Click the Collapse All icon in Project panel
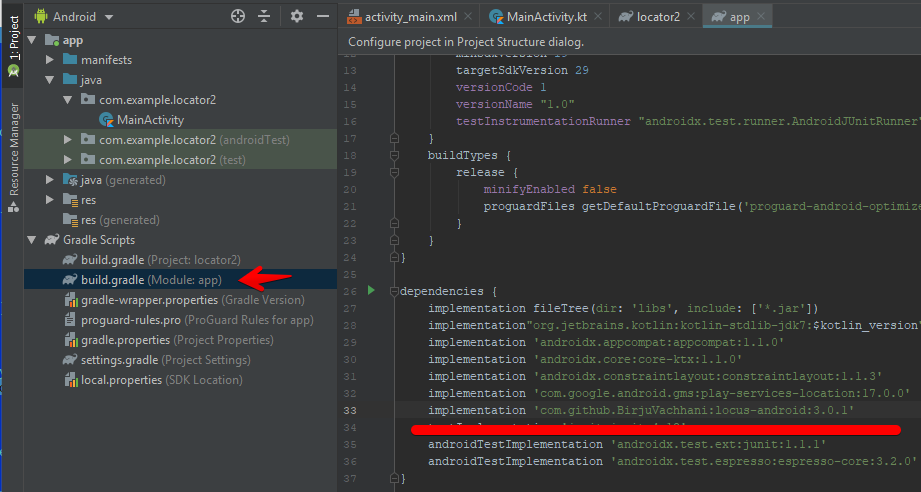The width and height of the screenshot is (921, 492). coord(264,16)
